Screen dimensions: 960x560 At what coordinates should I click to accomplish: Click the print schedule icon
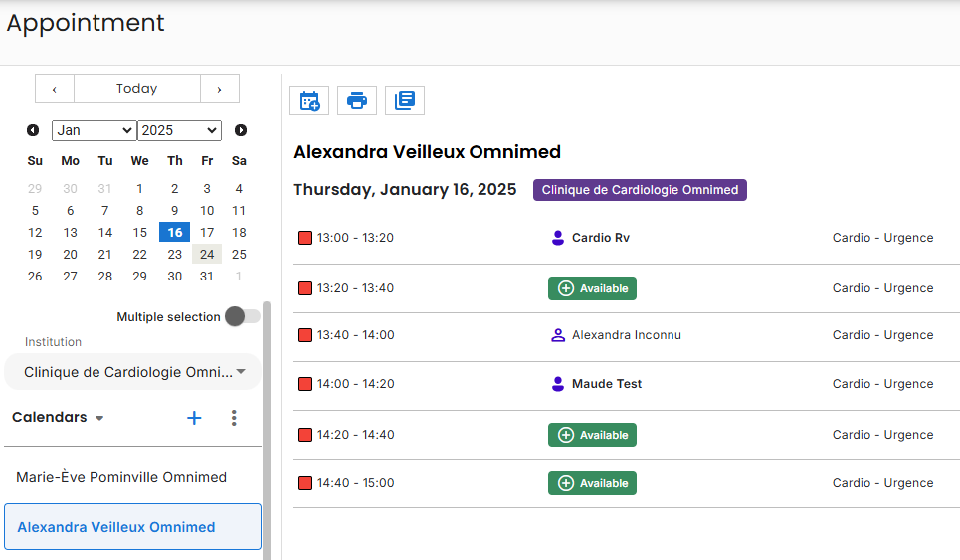(x=357, y=100)
